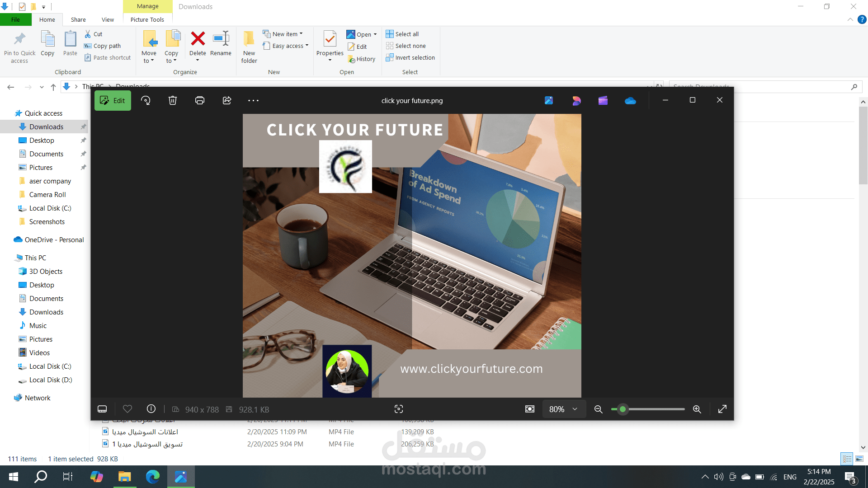This screenshot has width=868, height=488.
Task: Scan image with the visual search icon
Action: 399,409
